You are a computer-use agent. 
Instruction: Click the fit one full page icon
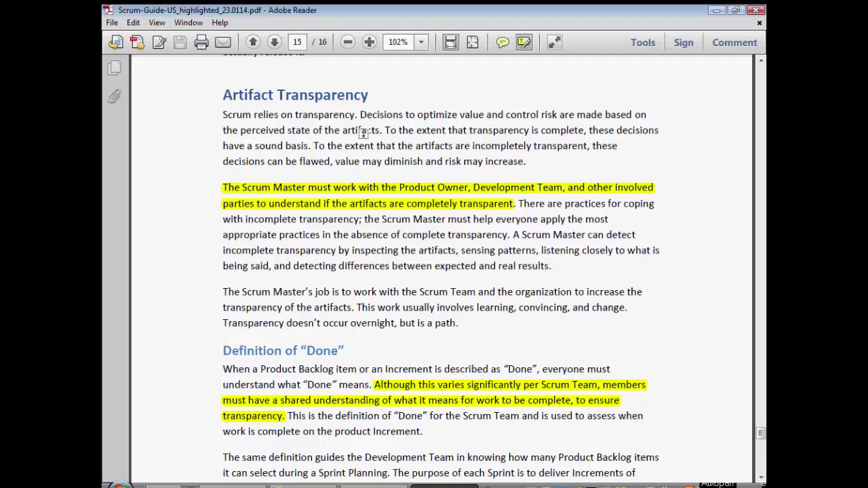(x=472, y=42)
